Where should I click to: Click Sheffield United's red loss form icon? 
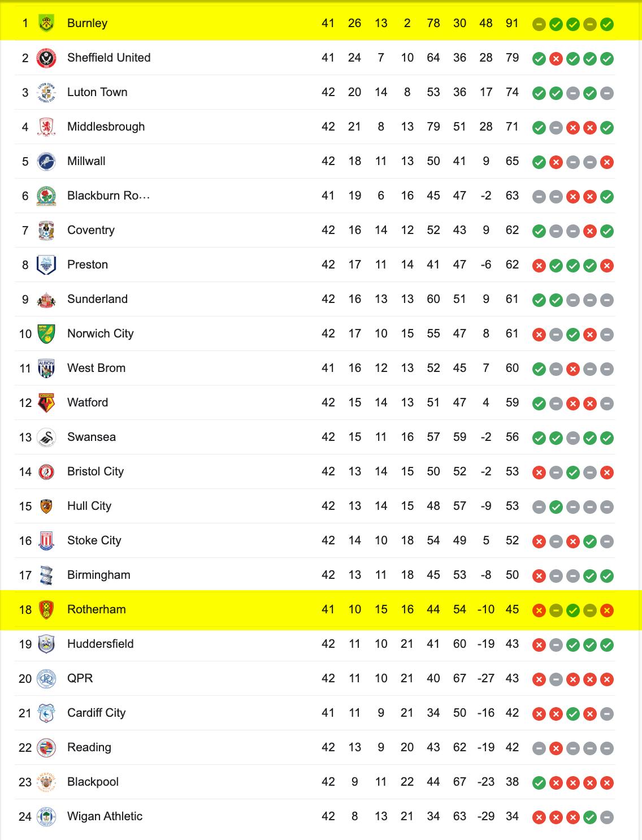556,59
